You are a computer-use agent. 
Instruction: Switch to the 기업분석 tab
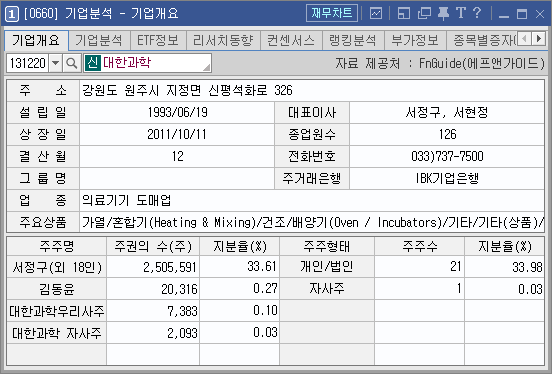[x=99, y=40]
